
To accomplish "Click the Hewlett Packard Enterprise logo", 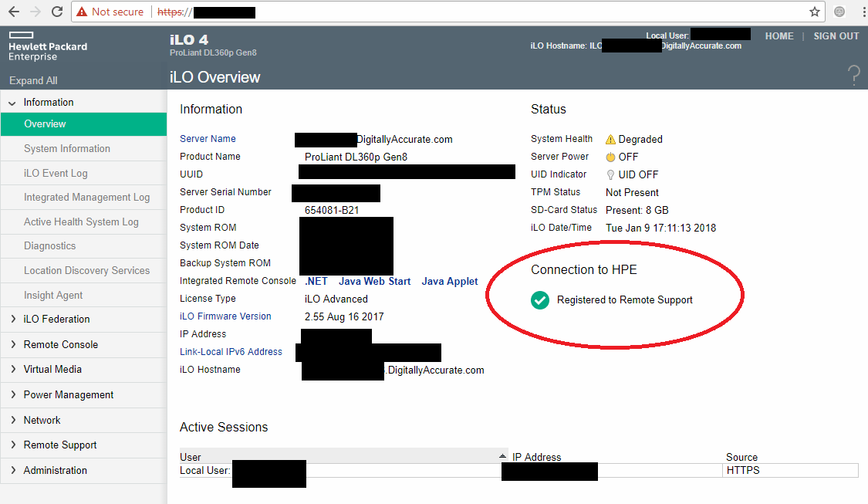I will [x=48, y=46].
